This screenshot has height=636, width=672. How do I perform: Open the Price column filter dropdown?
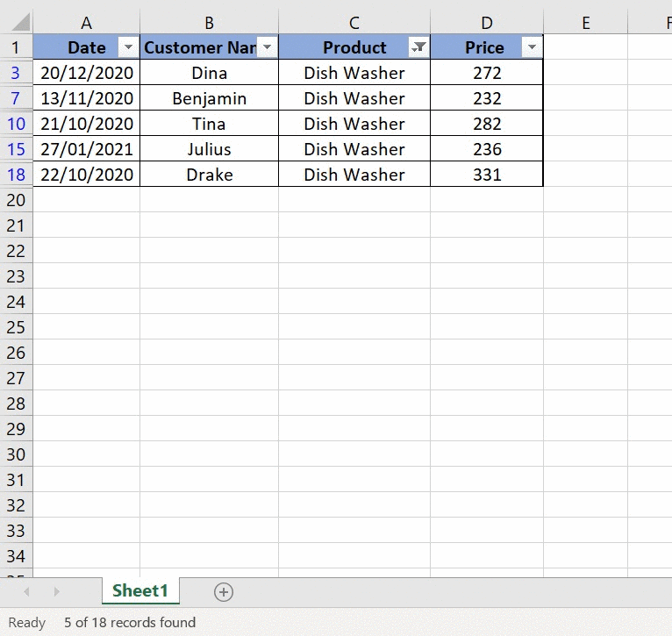coord(531,47)
